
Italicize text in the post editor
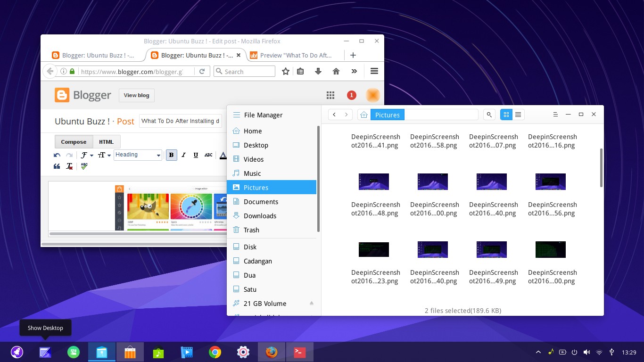pyautogui.click(x=183, y=155)
